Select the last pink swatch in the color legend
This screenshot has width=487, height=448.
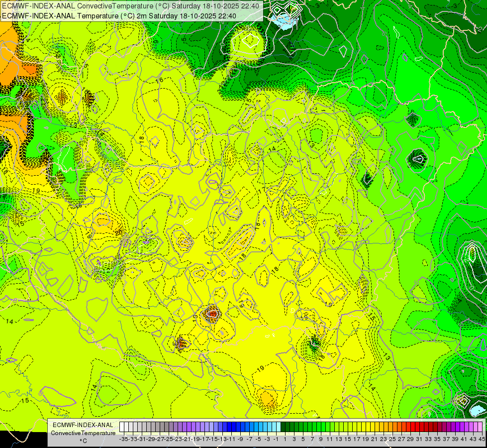pyautogui.click(x=480, y=427)
